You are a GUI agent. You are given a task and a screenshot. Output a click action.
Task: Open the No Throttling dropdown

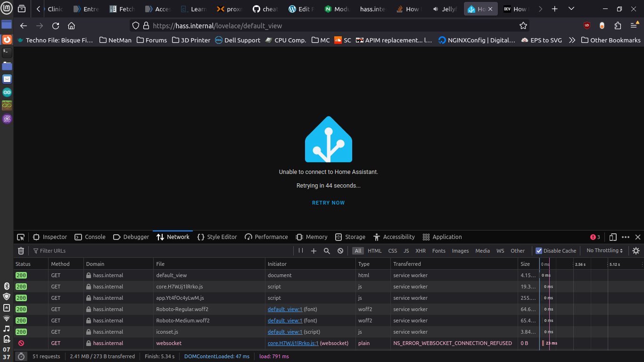tap(605, 251)
